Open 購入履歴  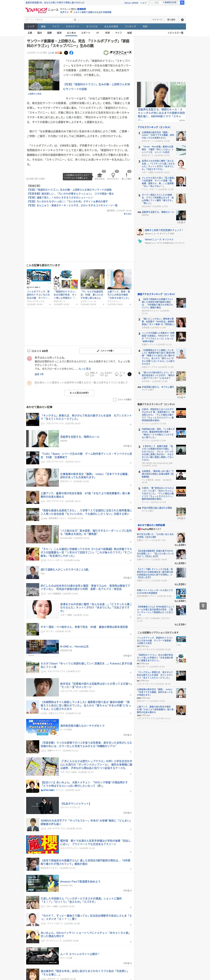(171, 20)
